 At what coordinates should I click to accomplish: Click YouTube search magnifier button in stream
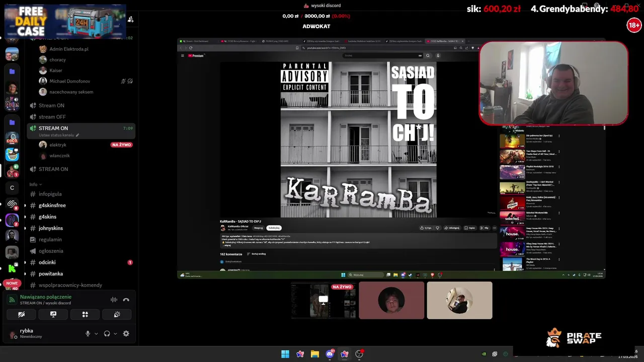[428, 55]
